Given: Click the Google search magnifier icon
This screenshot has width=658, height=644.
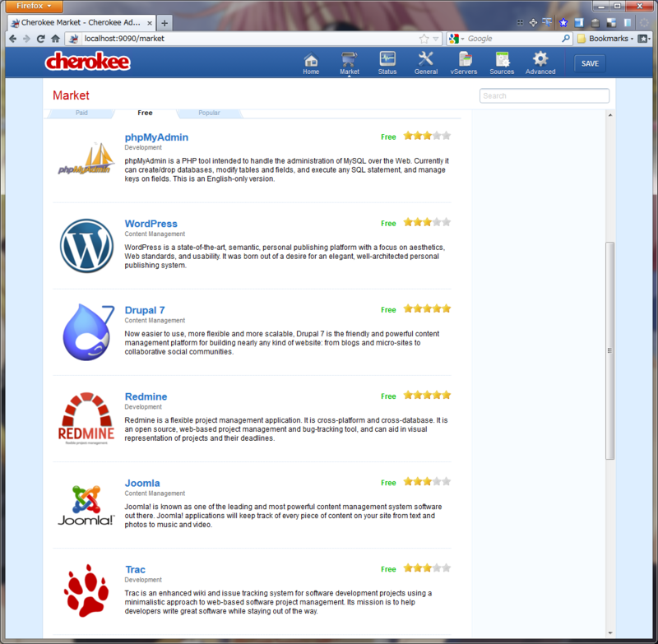Looking at the screenshot, I should [566, 39].
